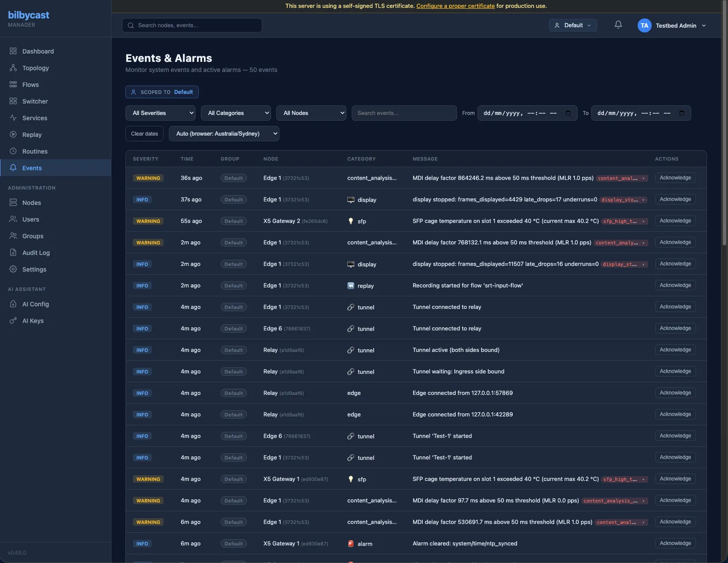Open the timezone Auto (browser: Australia/Sydney) dropdown
Image resolution: width=728 pixels, height=563 pixels.
[x=224, y=134]
